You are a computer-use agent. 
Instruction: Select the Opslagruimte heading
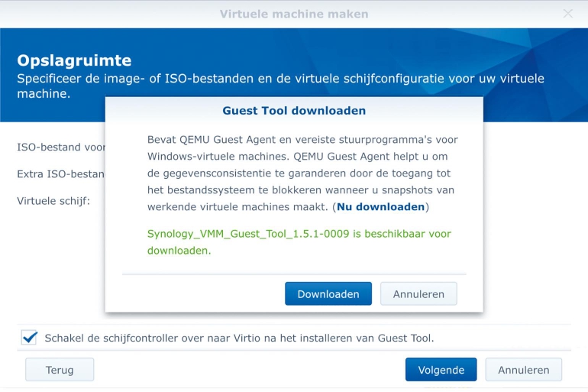tap(74, 60)
